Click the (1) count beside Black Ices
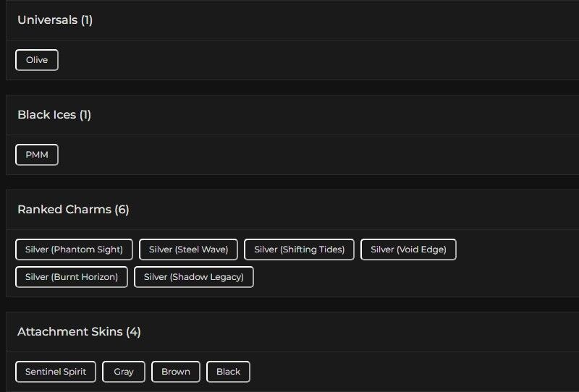The height and width of the screenshot is (392, 579). [x=85, y=115]
